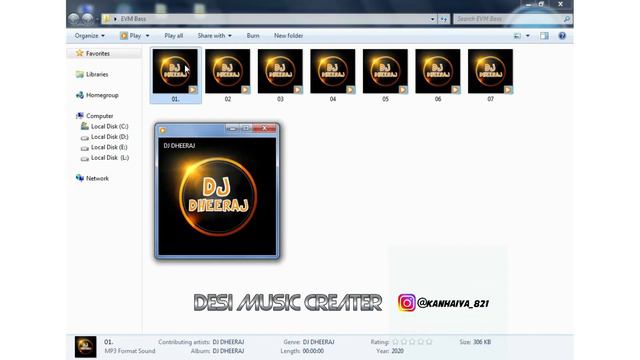
Task: Open Local Disk (E:)
Action: coord(109,147)
